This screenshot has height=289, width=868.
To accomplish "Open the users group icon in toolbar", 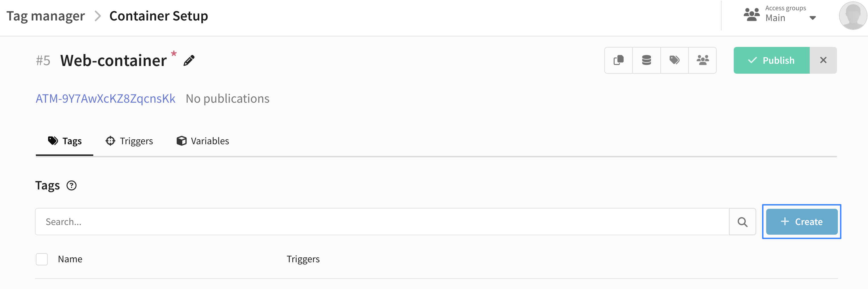I will (x=702, y=60).
